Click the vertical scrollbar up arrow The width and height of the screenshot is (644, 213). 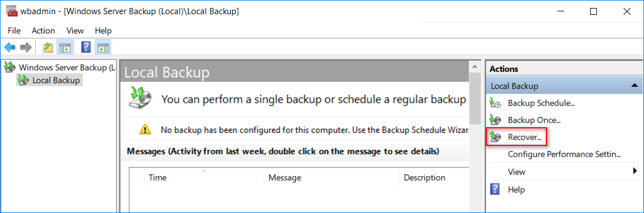click(474, 66)
